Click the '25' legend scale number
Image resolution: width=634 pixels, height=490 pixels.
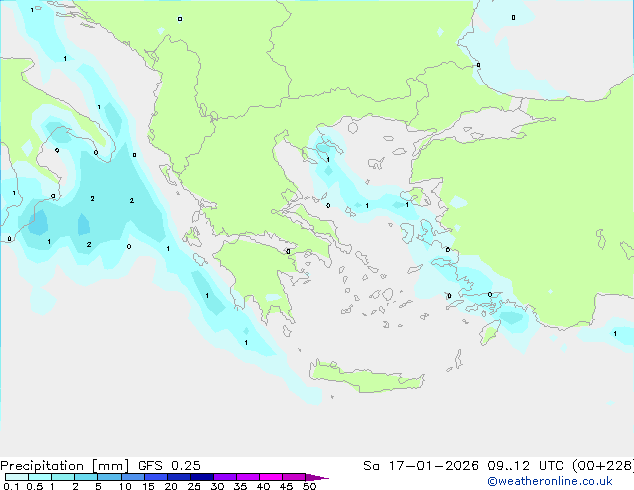pos(194,486)
